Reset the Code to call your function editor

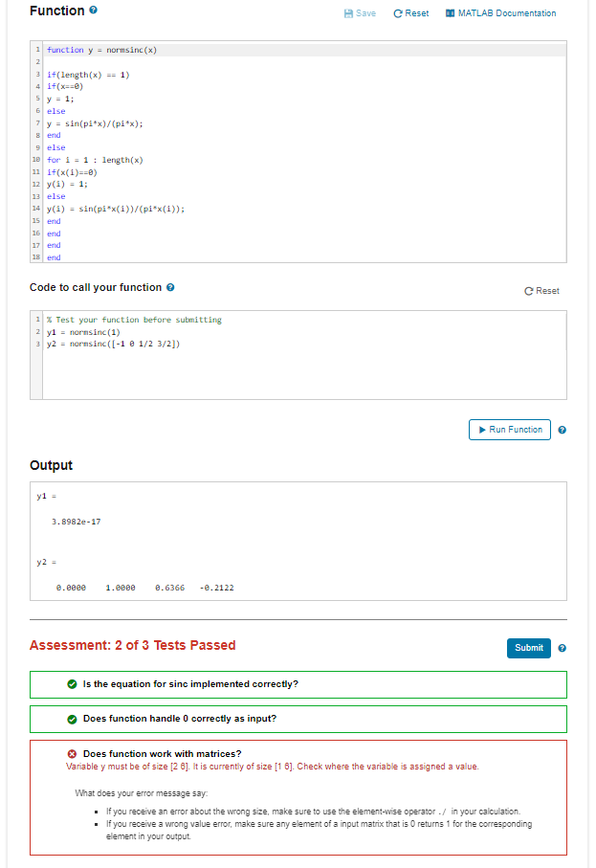point(541,291)
